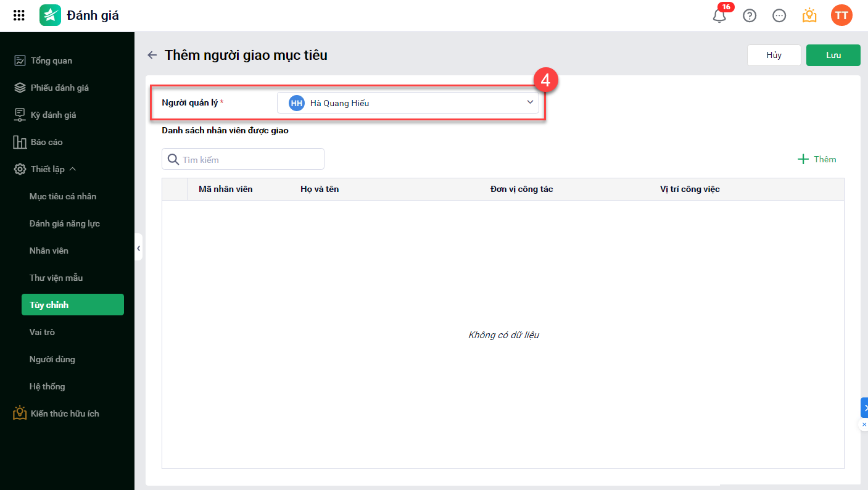This screenshot has width=868, height=490.
Task: Click the Phiếu đánh giá layers icon
Action: (20, 88)
